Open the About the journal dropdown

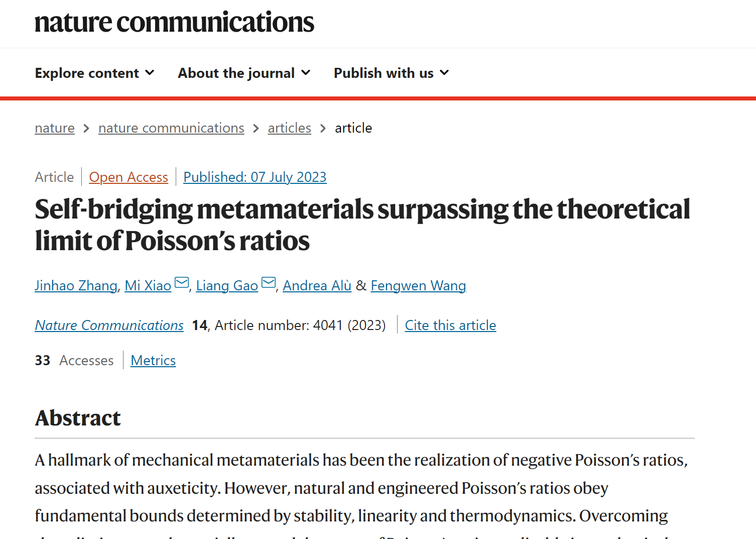(244, 73)
